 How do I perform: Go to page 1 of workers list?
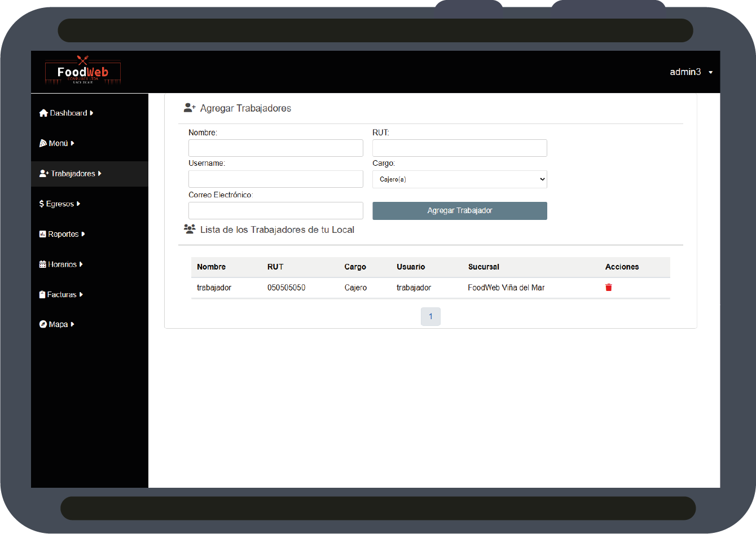(430, 316)
